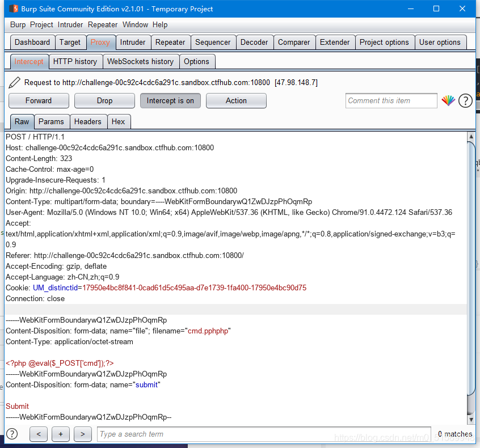Toggle the Intercept is on button
The image size is (480, 448).
click(170, 101)
